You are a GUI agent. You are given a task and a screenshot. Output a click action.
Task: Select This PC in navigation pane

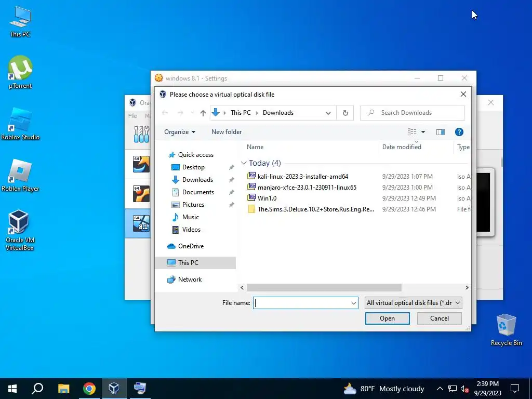[x=195, y=263]
